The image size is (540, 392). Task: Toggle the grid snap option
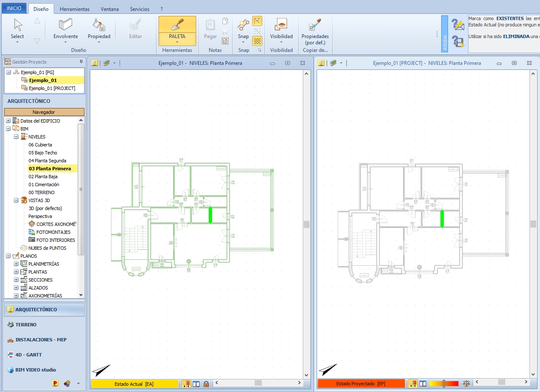tap(257, 41)
